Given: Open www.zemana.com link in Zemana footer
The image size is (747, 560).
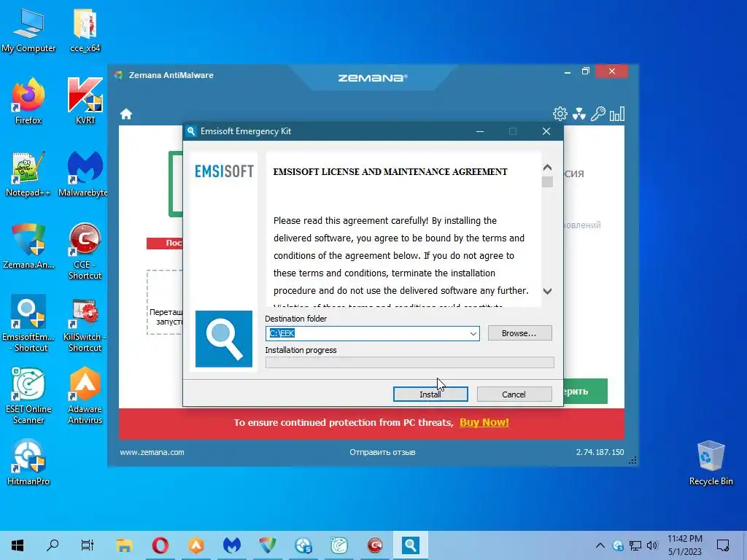Looking at the screenshot, I should point(152,452).
